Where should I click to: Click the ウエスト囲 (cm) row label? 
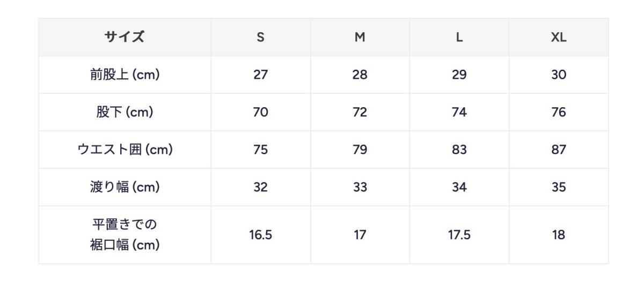click(x=125, y=150)
